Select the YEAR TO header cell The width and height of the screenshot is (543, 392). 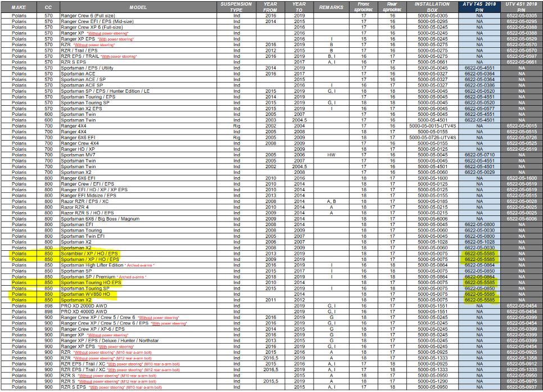(x=299, y=7)
